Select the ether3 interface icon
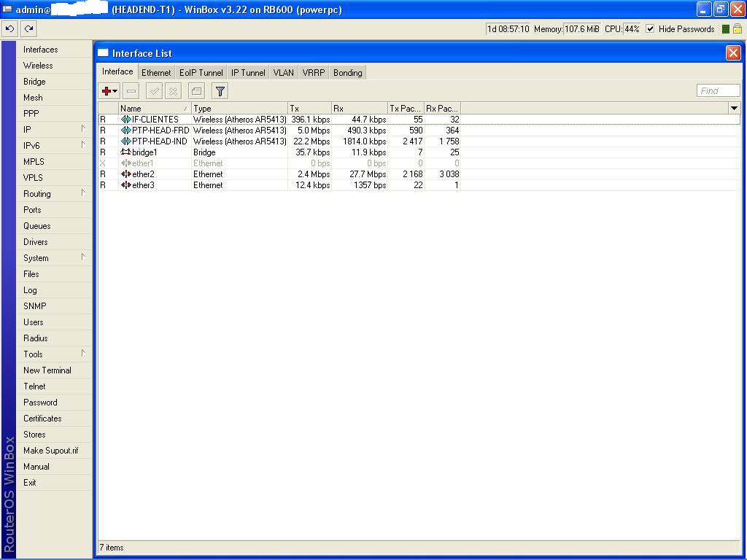 pos(125,185)
